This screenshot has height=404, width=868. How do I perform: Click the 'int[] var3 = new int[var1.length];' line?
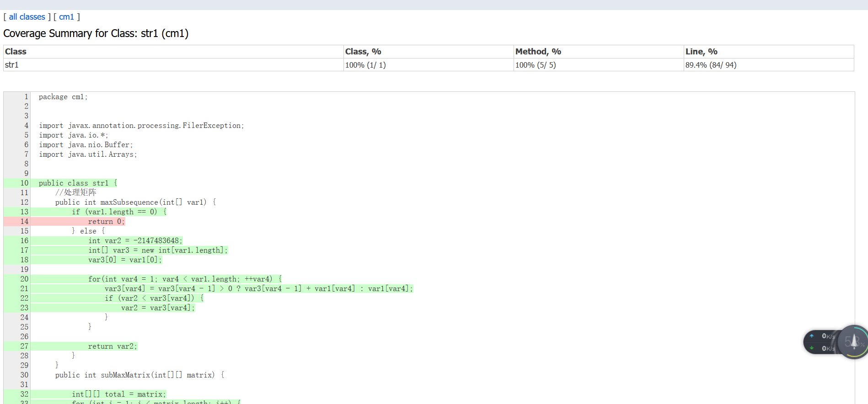[158, 250]
